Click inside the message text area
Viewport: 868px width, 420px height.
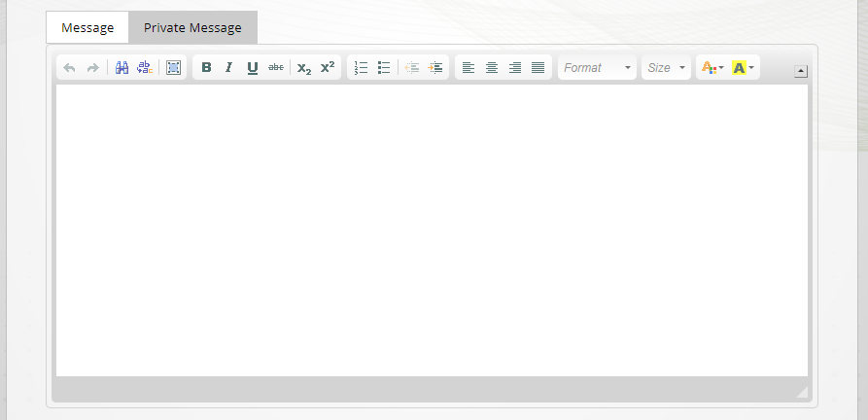click(x=432, y=230)
